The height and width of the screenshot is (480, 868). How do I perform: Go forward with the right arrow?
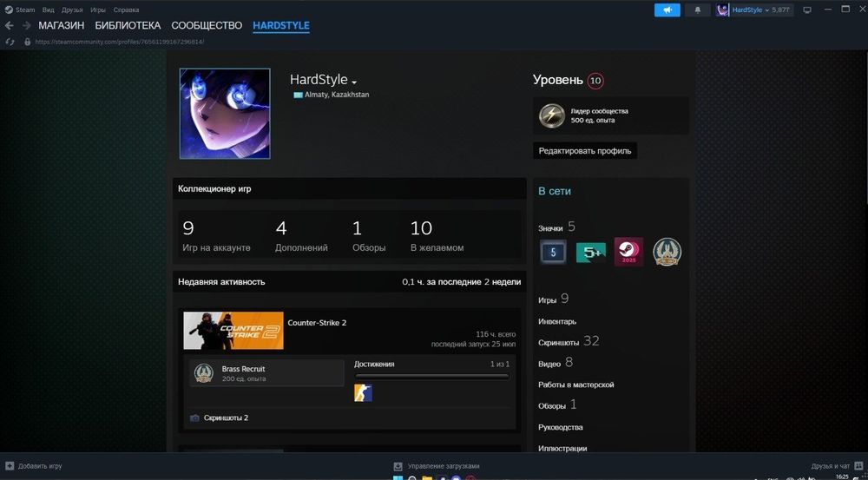pyautogui.click(x=27, y=25)
